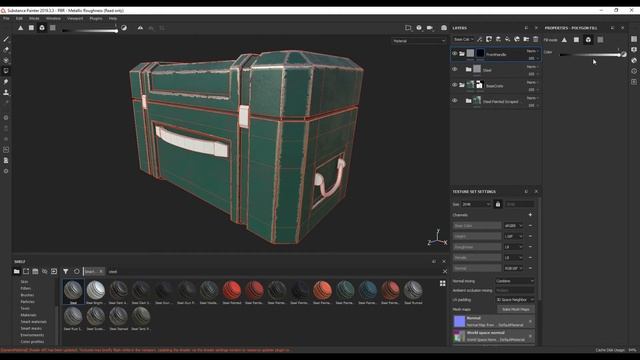The image size is (640, 360).
Task: Click the Shelf import resource icon
Action: tap(54, 271)
